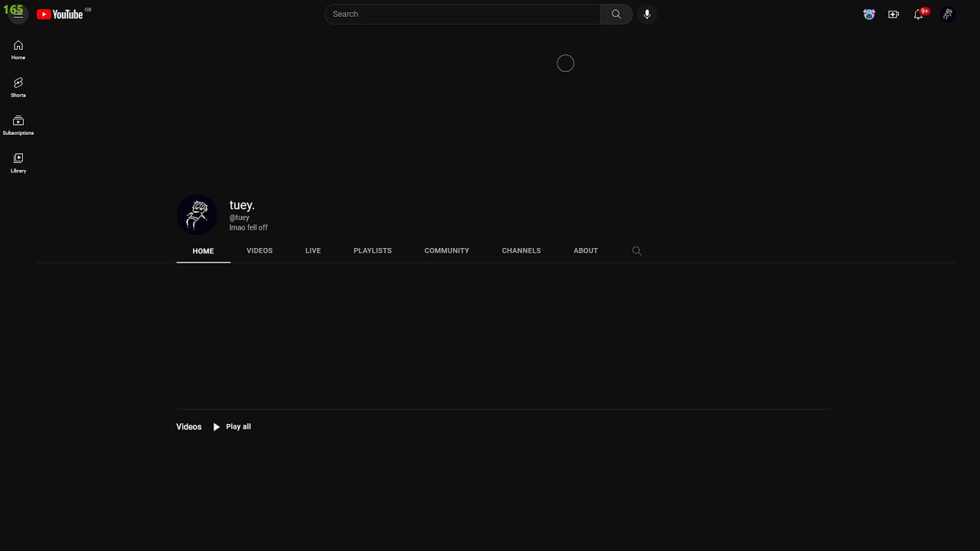Go to Home in sidebar
Screen dimensions: 980x551
coord(18,50)
